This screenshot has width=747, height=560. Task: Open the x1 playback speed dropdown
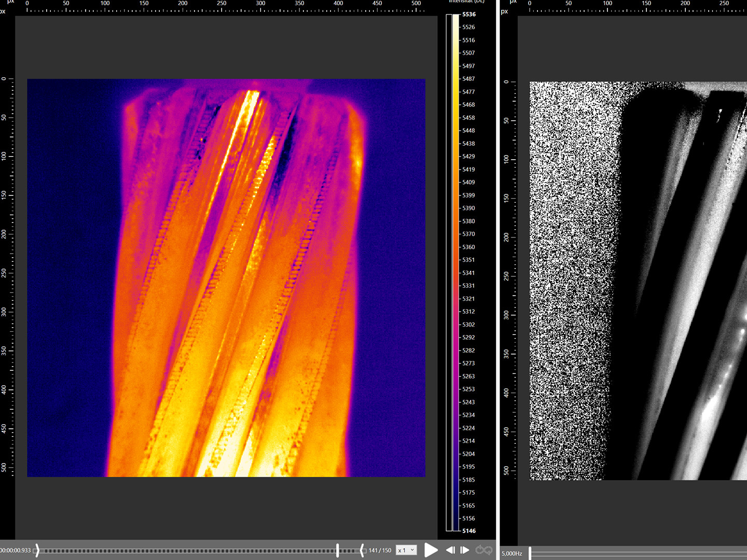click(x=406, y=550)
